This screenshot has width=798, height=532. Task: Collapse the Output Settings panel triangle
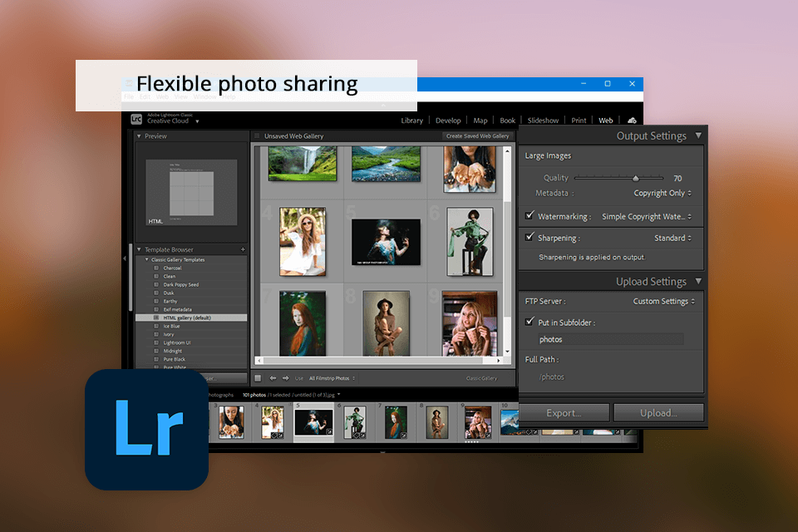click(698, 135)
